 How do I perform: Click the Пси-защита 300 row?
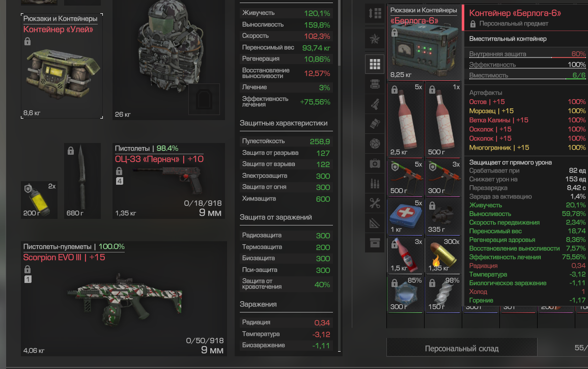coord(286,270)
